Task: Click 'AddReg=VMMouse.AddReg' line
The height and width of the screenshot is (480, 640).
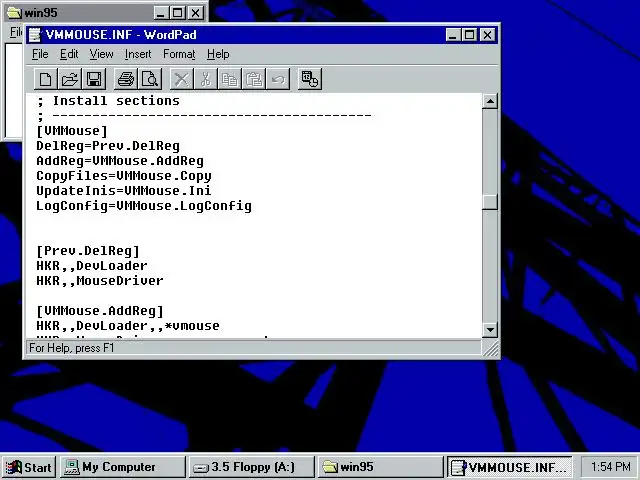Action: point(120,161)
